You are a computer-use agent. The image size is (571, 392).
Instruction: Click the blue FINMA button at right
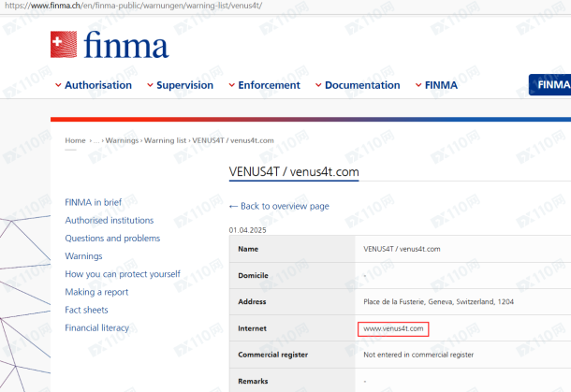[549, 85]
